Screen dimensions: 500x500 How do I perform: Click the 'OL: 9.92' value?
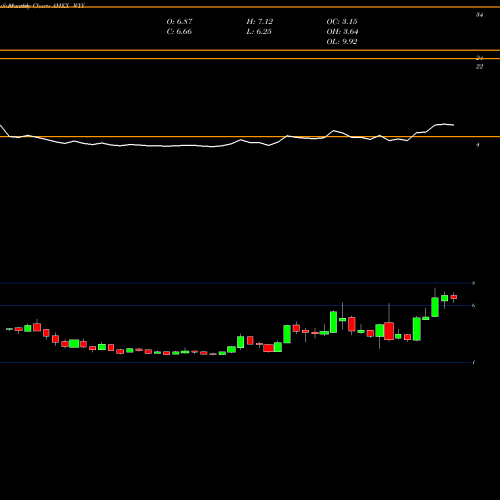[342, 42]
